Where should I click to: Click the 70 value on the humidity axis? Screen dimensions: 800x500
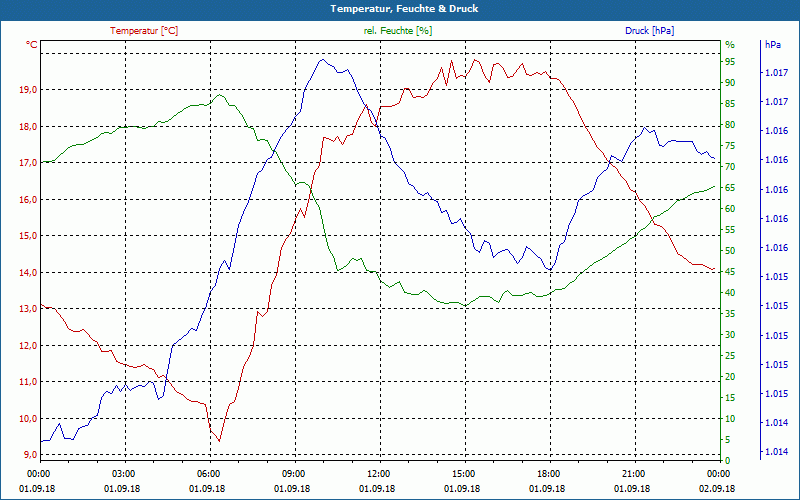pyautogui.click(x=730, y=167)
